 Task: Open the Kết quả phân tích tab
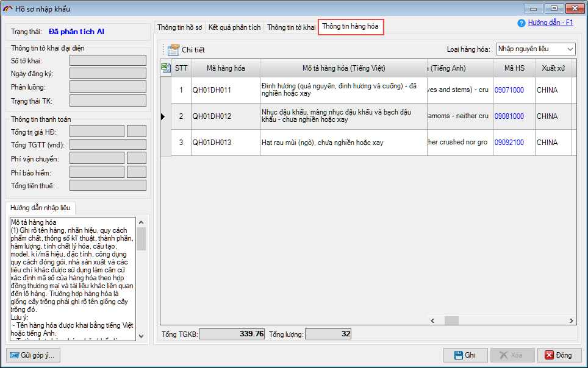coord(234,27)
